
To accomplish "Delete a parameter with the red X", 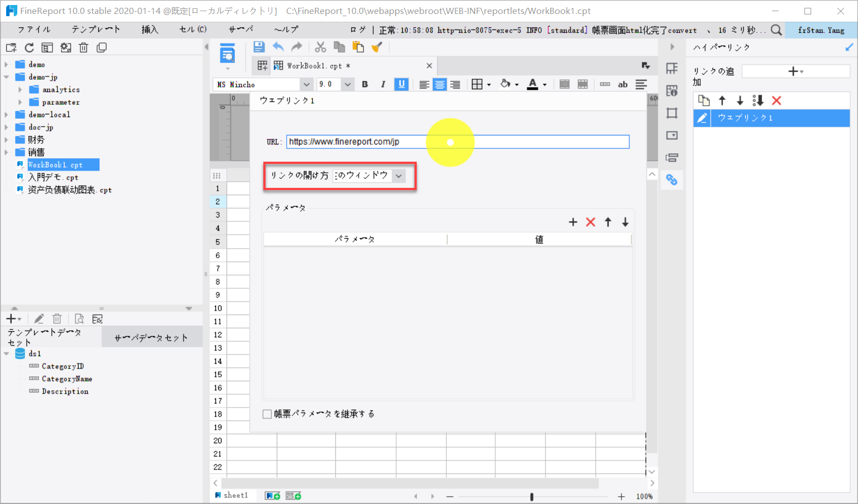I will (x=591, y=222).
